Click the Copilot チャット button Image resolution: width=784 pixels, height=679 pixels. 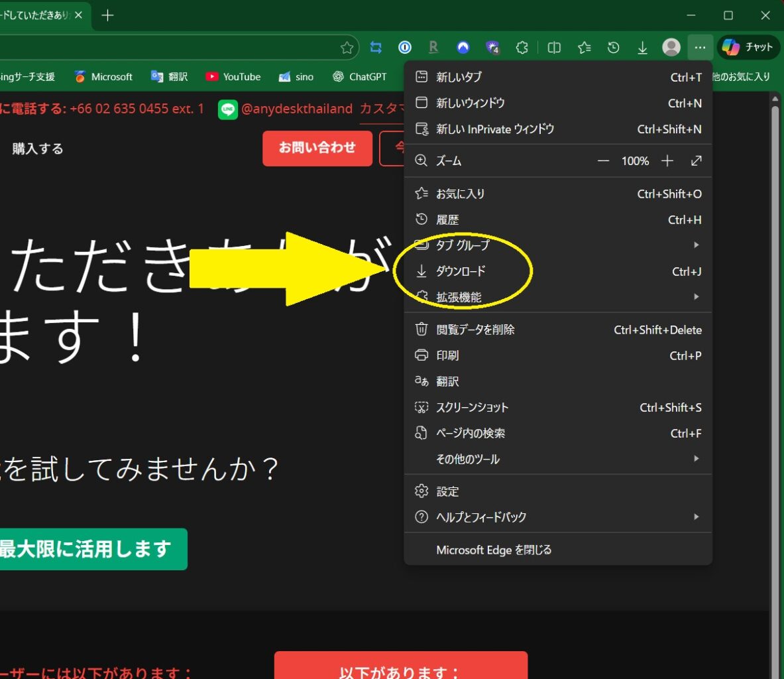point(748,47)
